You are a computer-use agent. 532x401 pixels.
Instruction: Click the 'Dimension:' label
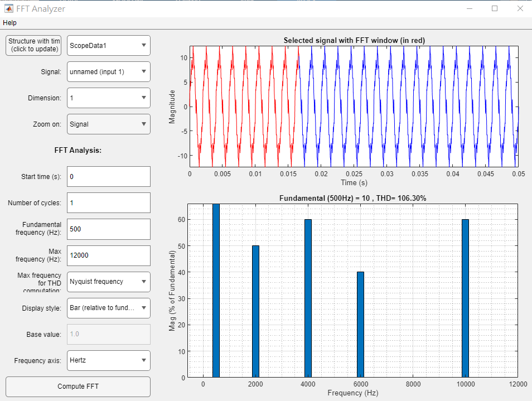pyautogui.click(x=45, y=98)
